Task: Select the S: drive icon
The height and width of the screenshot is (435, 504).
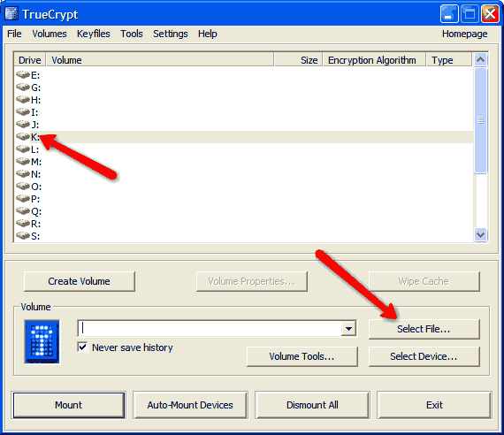Action: click(23, 236)
